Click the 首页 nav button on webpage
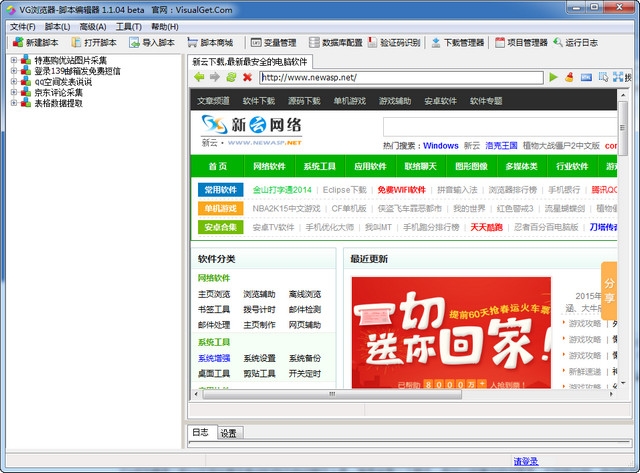This screenshot has height=473, width=640. 218,166
